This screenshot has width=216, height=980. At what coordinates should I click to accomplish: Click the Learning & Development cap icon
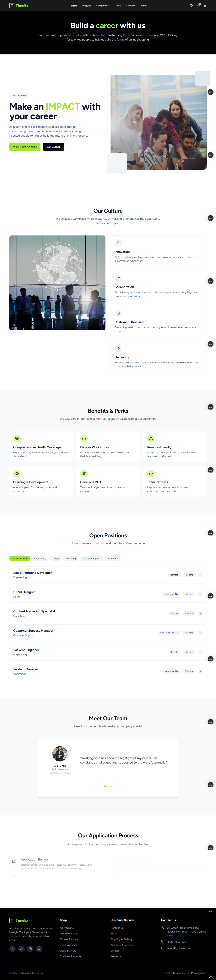(x=17, y=473)
